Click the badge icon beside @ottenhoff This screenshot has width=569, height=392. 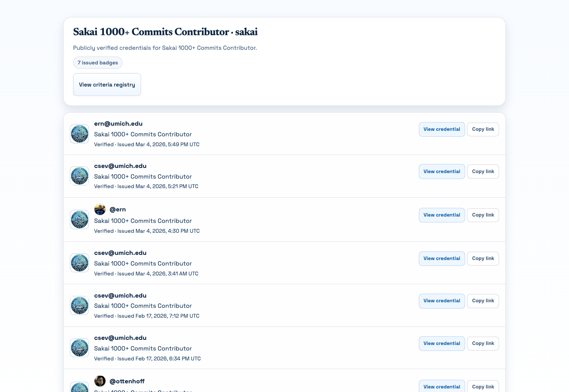[79, 388]
